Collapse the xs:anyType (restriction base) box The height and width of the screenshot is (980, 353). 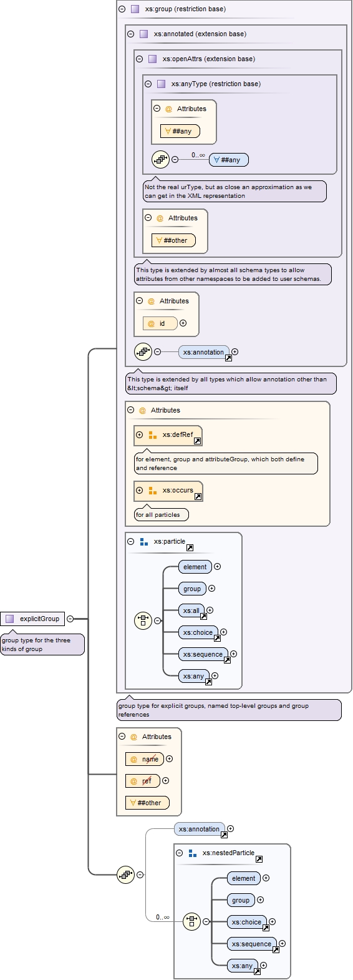coord(148,84)
